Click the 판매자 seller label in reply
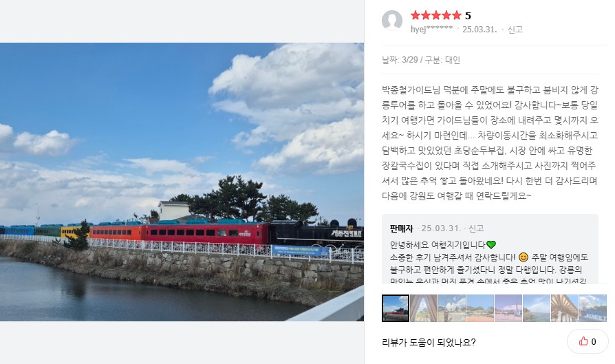Viewport: 615px width, 364px height. click(x=402, y=228)
